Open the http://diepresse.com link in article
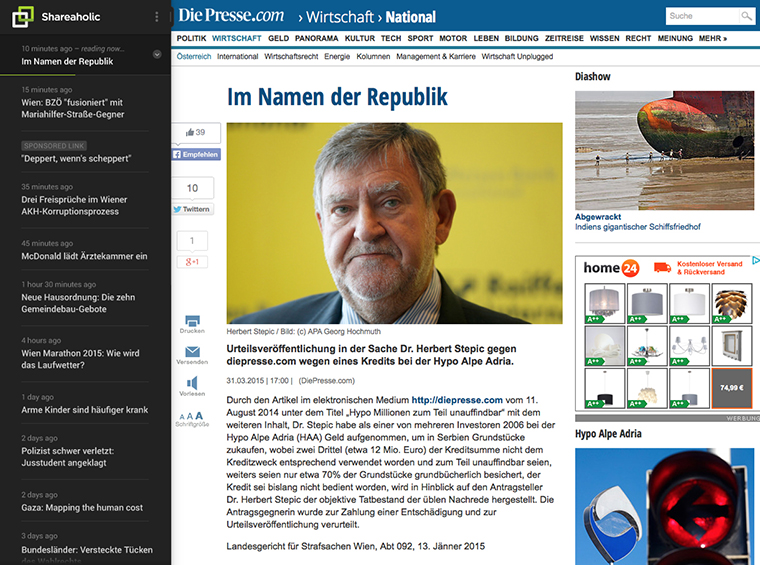This screenshot has height=565, width=760. [457, 400]
